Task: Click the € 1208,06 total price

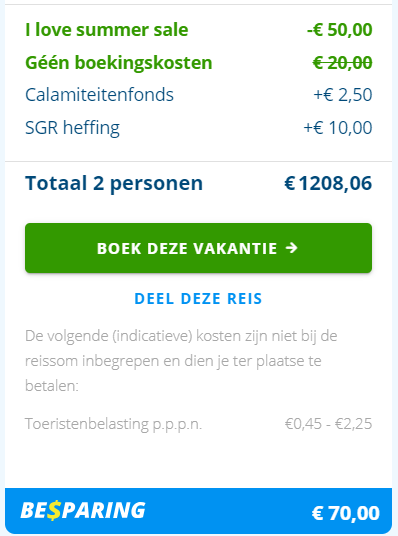Action: coord(328,183)
